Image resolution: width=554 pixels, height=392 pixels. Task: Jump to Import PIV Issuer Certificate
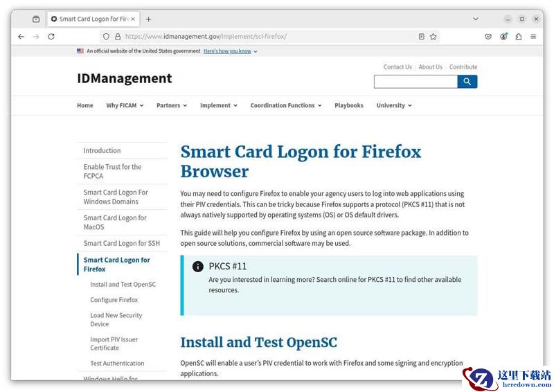point(114,344)
